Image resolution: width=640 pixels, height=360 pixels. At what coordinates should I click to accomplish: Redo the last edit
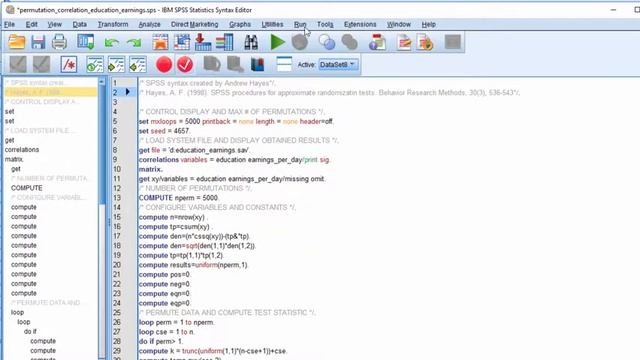click(133, 42)
